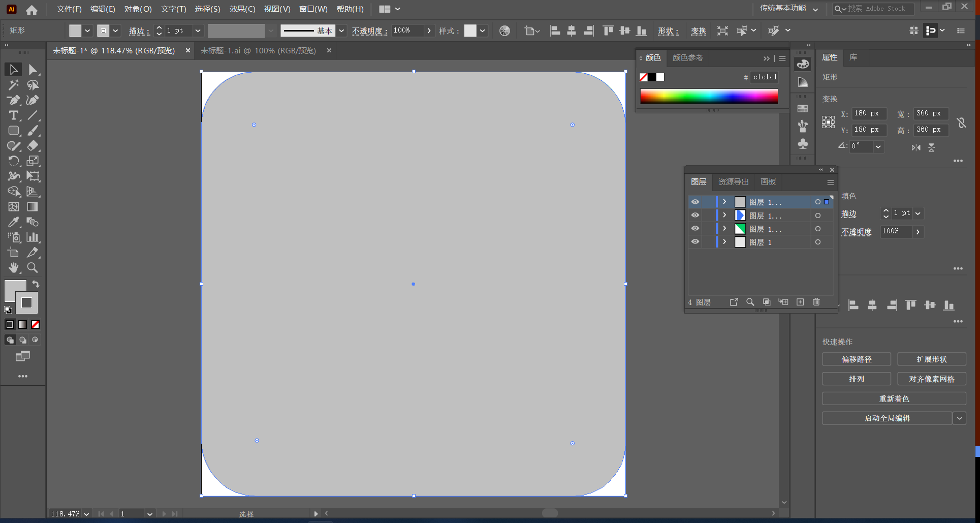Expand the bottom layer 图层 1
The height and width of the screenshot is (523, 980).
click(724, 241)
